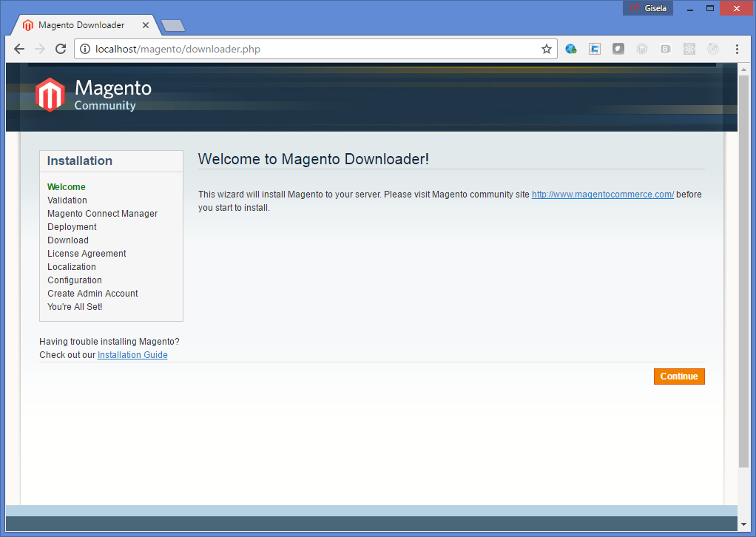Select Validation step in Installation sidebar
Screen dimensions: 756x537
[x=67, y=200]
